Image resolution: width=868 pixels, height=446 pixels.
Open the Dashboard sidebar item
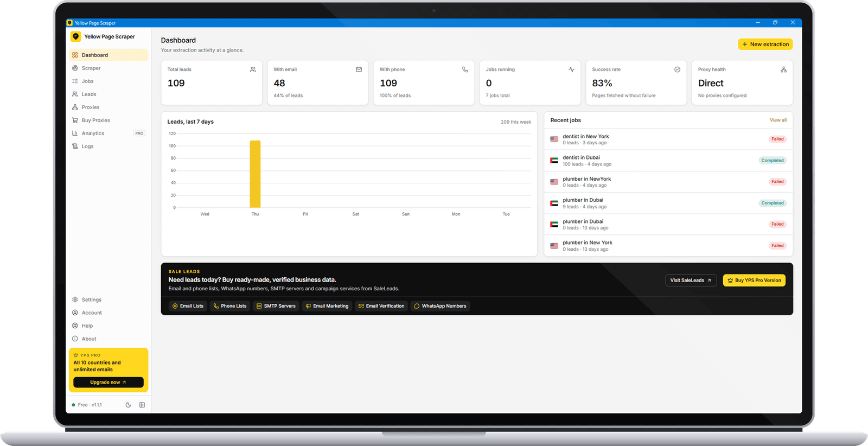tap(108, 55)
